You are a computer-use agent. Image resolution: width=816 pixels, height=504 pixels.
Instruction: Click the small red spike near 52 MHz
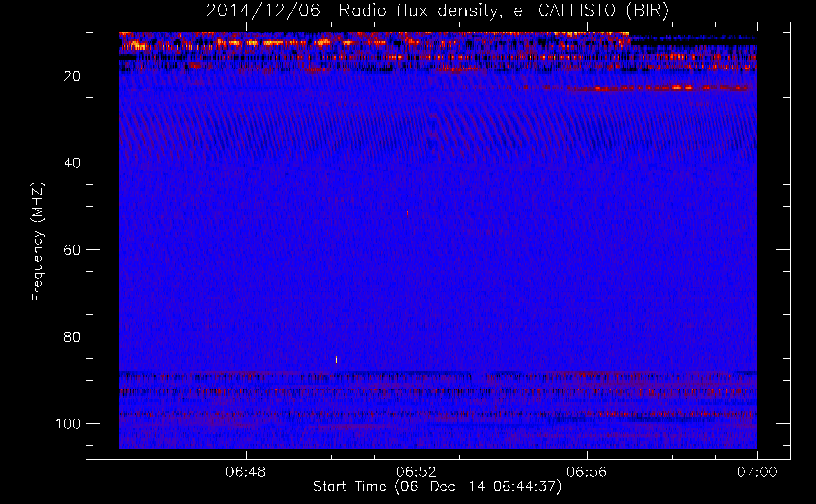point(407,213)
